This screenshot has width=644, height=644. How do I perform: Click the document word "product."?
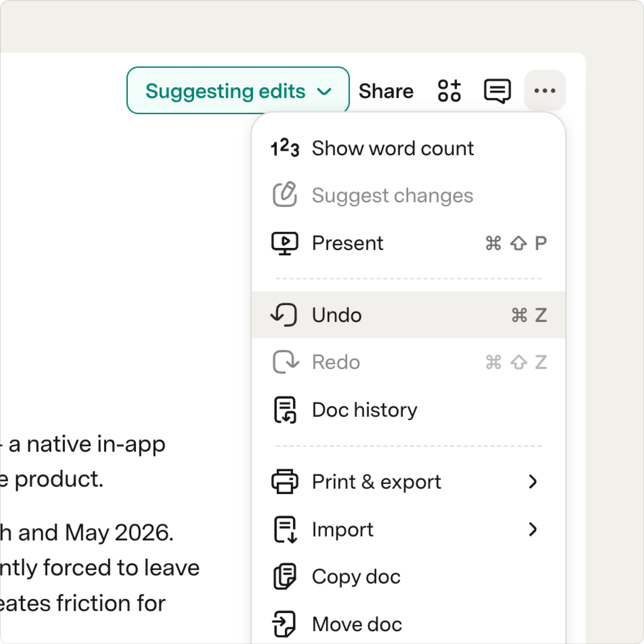pyautogui.click(x=59, y=480)
